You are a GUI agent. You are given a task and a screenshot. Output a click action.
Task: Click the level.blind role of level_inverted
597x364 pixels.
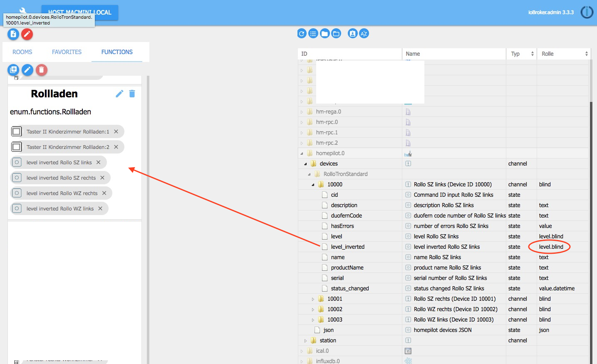click(551, 247)
